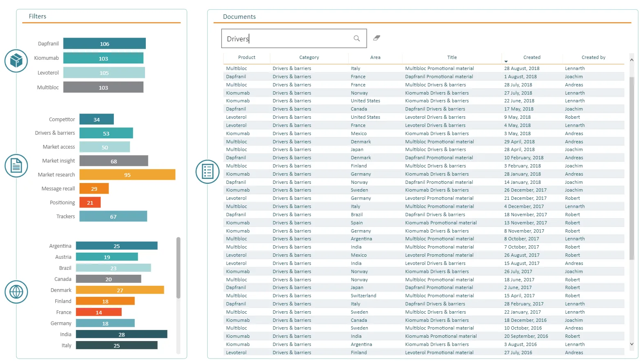Image resolution: width=644 pixels, height=364 pixels.
Task: Select the Area column header
Action: pyautogui.click(x=375, y=57)
